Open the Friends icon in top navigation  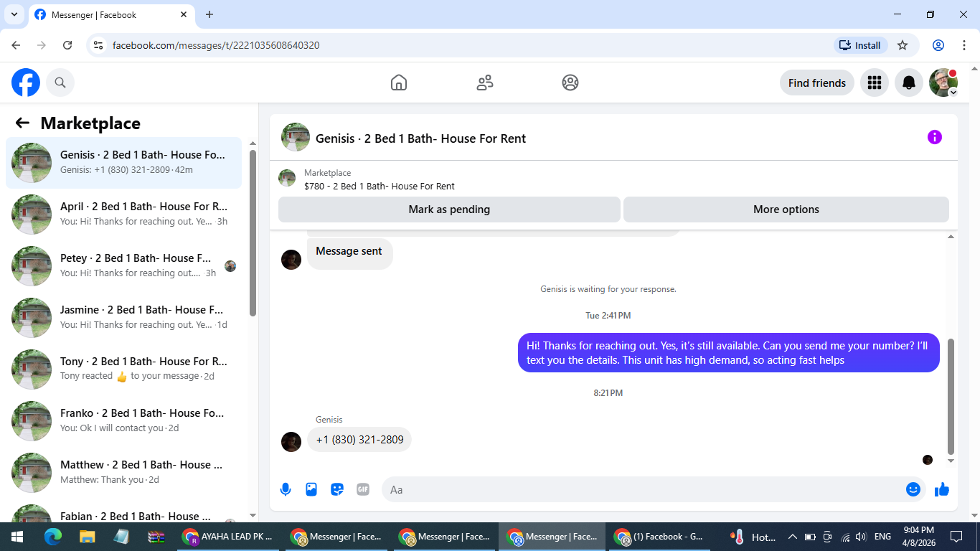click(485, 83)
